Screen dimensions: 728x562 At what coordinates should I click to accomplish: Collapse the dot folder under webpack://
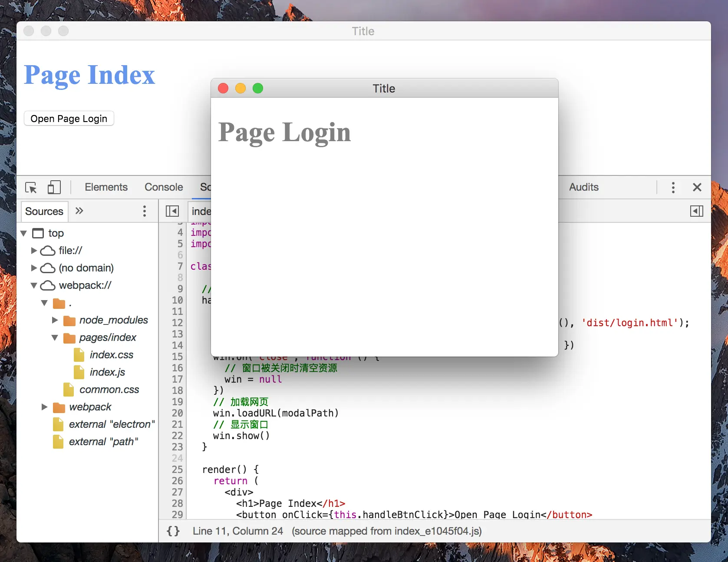point(44,303)
